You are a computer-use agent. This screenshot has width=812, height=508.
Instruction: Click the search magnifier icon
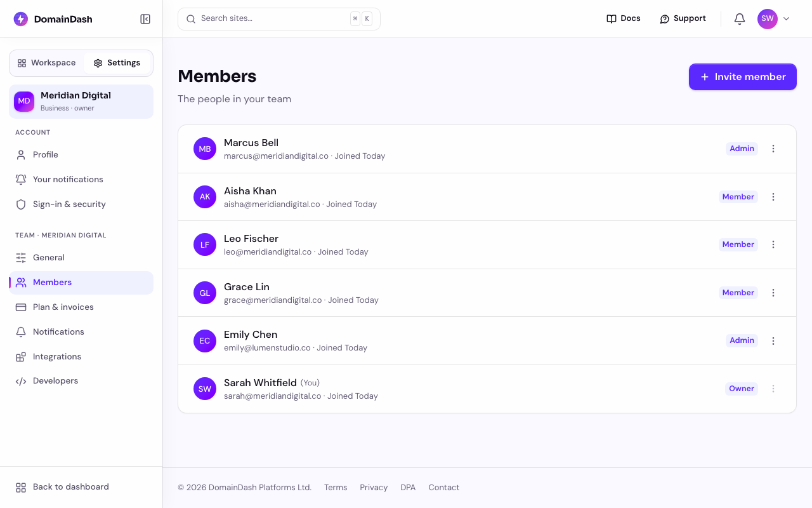[x=191, y=19]
